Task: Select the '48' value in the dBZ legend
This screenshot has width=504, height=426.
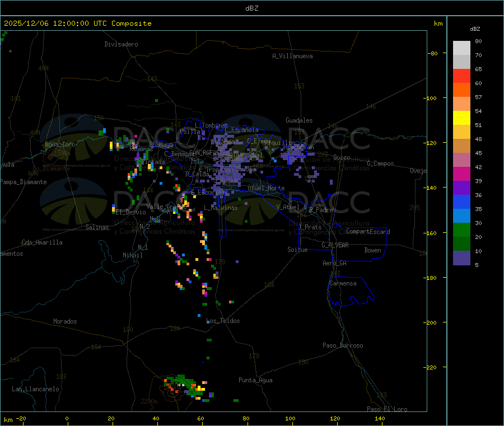Action: click(x=478, y=139)
